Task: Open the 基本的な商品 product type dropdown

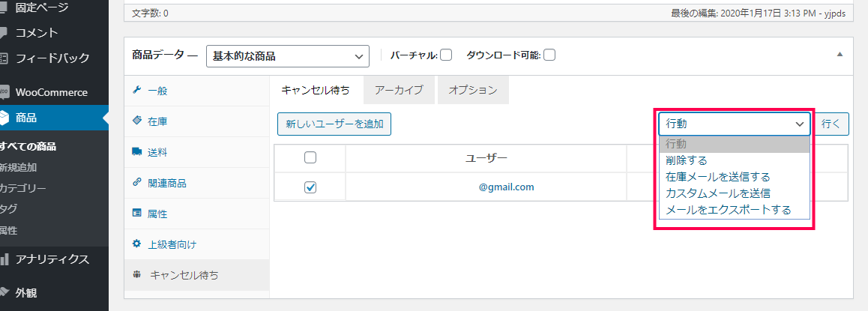Action: click(287, 56)
